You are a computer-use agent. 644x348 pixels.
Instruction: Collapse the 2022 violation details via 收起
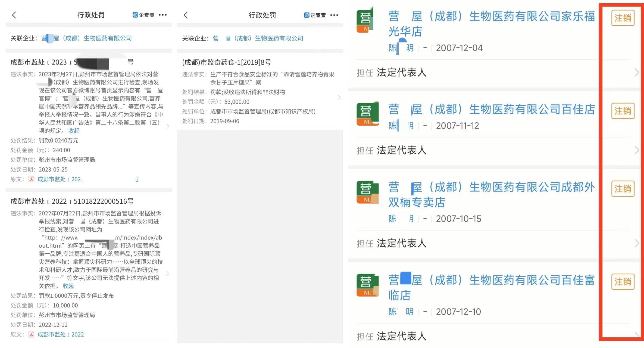(68, 286)
